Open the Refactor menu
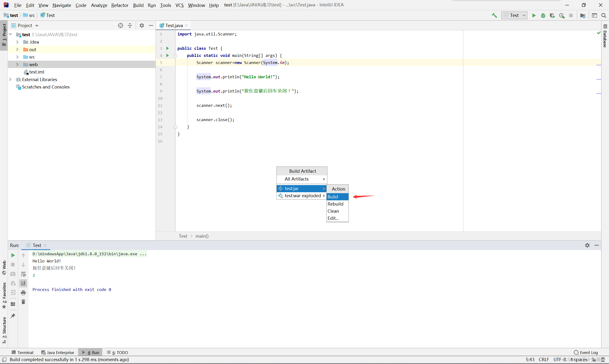The image size is (609, 364). coord(120,5)
